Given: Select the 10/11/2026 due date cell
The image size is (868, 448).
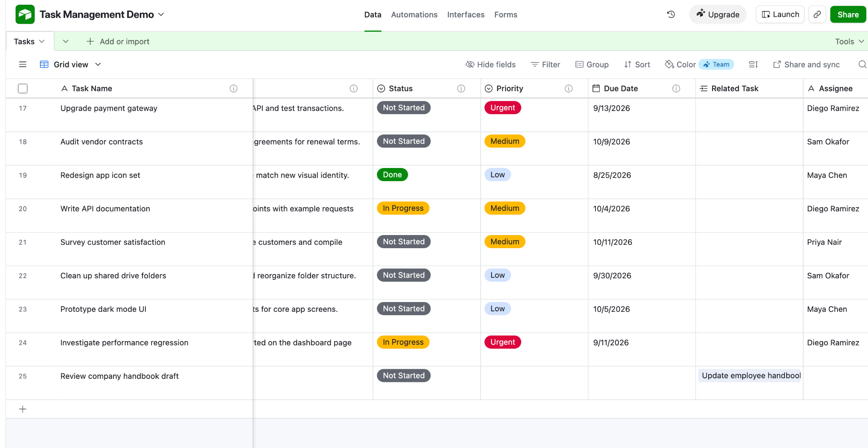Looking at the screenshot, I should click(x=642, y=249).
